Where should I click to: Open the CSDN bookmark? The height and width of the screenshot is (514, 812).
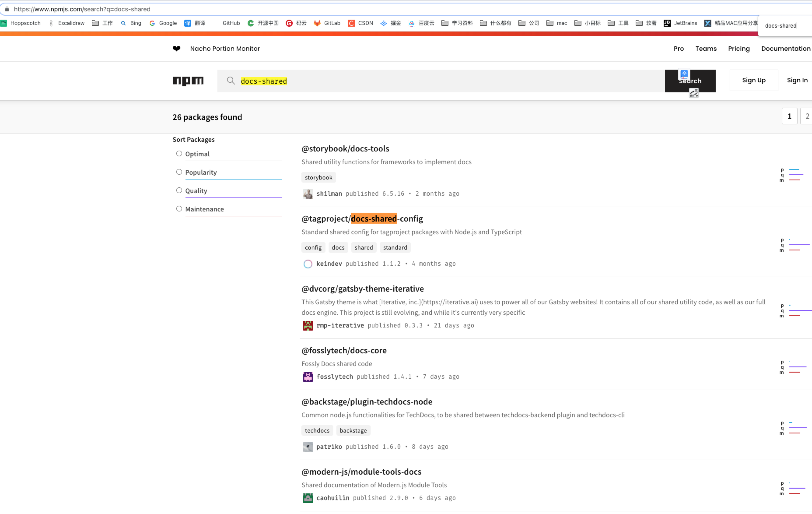click(x=360, y=23)
